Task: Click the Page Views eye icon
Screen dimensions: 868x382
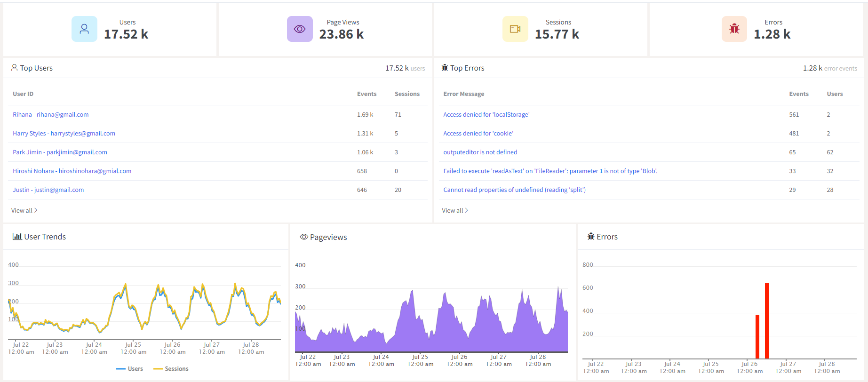Action: (300, 29)
